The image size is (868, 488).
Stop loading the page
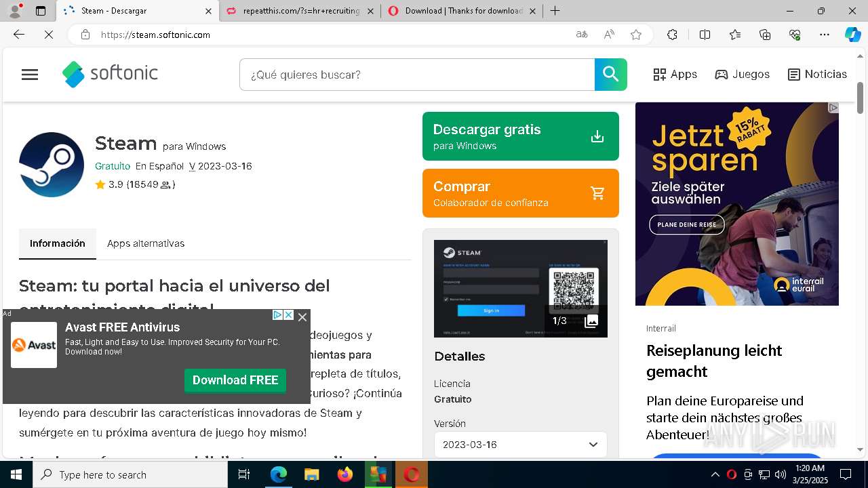(x=49, y=35)
